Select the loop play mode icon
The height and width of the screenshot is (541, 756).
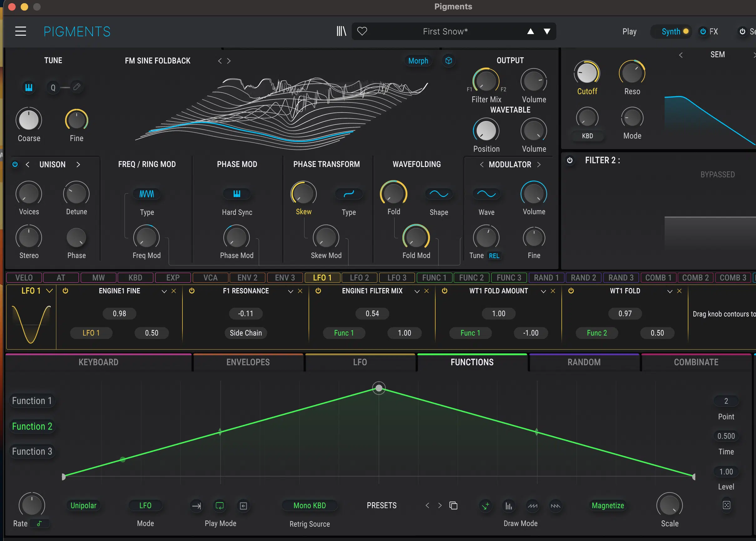point(220,506)
